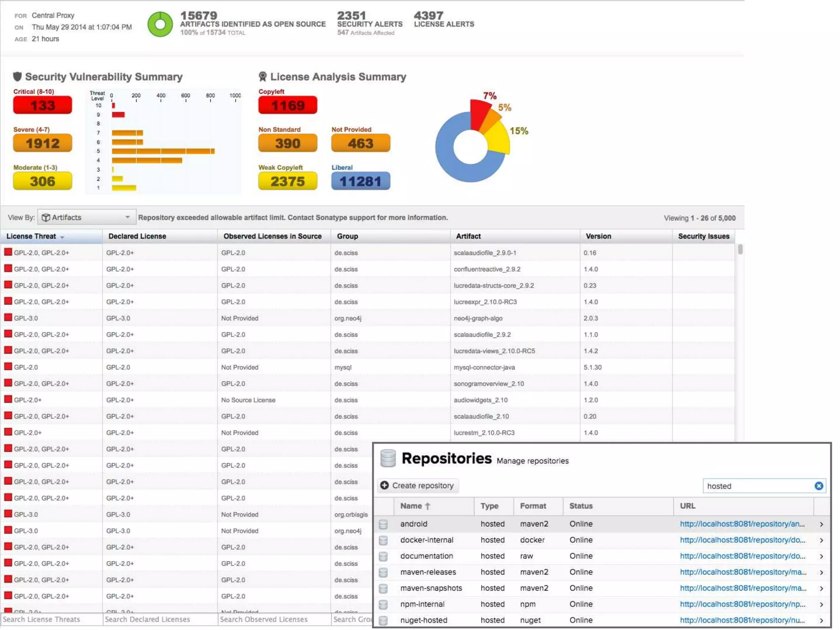Screen dimensions: 840x630
Task: Click the License Analysis Summary ribbon icon
Action: pos(262,77)
